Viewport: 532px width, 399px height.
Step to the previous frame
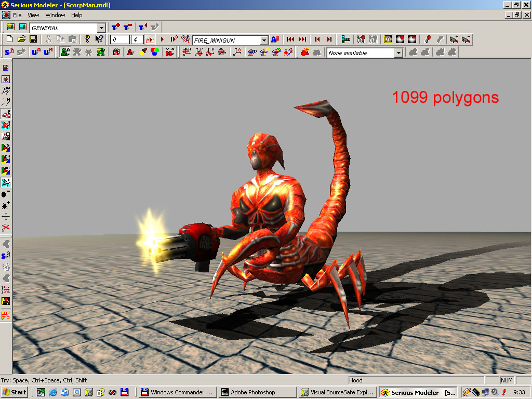(317, 39)
